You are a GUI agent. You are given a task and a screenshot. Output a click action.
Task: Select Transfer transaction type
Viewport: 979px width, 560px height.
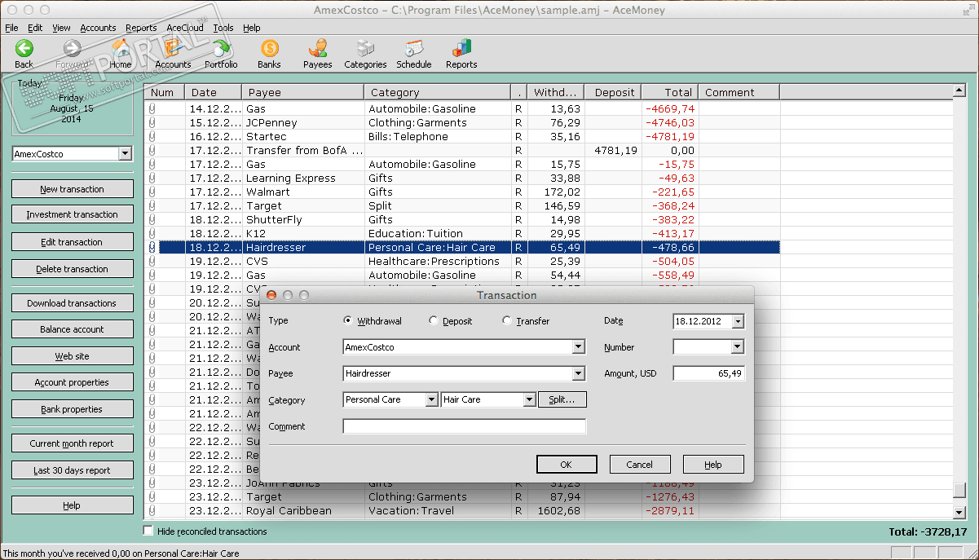coord(507,321)
